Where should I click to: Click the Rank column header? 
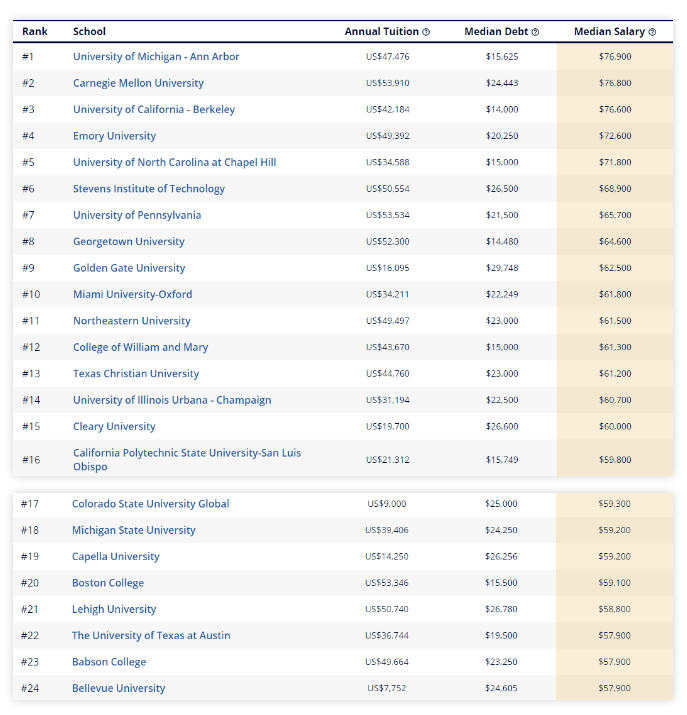tap(35, 31)
